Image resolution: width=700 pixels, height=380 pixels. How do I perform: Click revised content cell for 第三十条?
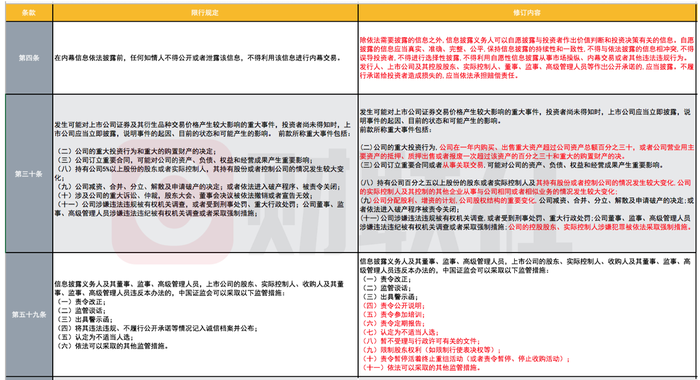[x=527, y=174]
